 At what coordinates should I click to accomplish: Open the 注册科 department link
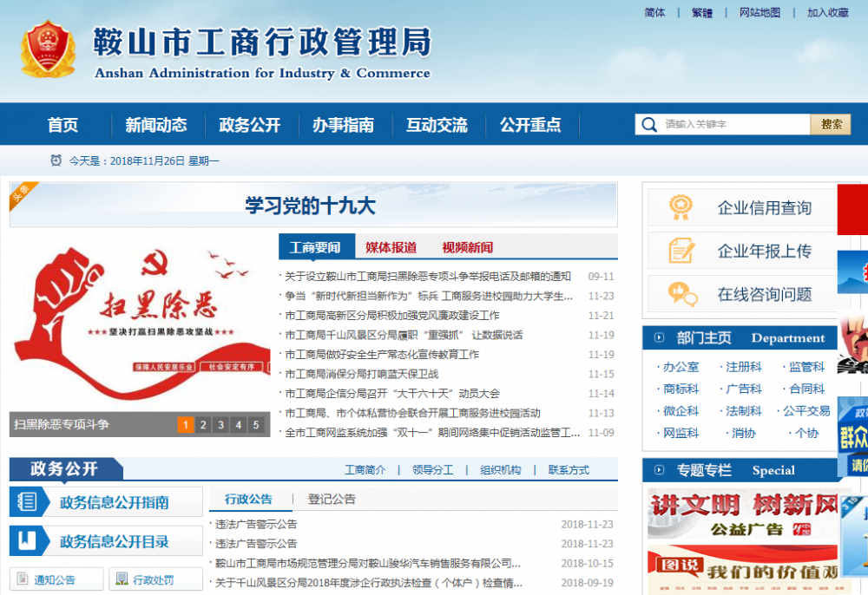coord(743,367)
